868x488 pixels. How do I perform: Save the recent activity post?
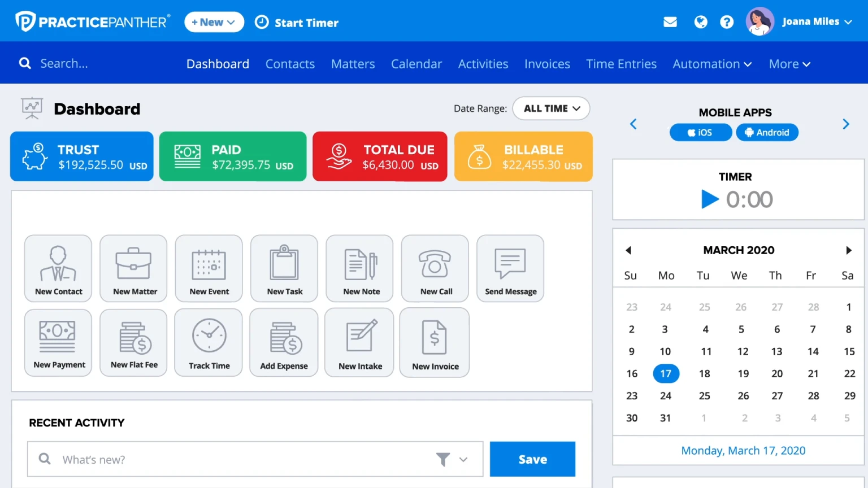tap(532, 459)
